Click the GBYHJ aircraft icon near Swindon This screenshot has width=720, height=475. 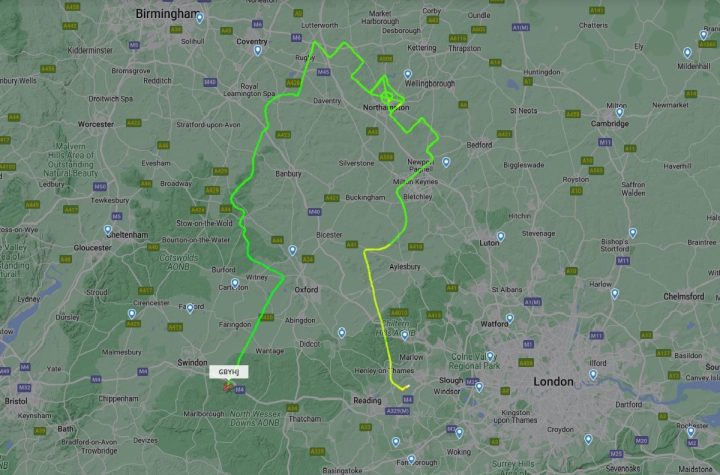tap(229, 386)
